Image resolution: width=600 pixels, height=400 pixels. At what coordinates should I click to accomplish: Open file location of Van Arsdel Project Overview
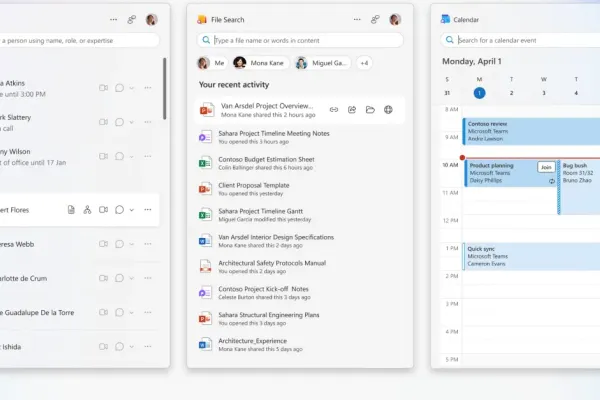coord(370,110)
